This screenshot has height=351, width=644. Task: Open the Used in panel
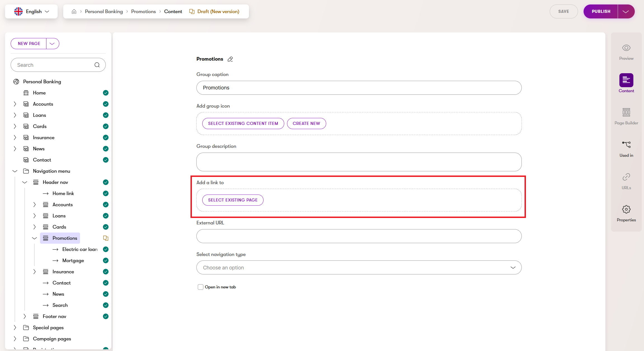[x=626, y=148]
